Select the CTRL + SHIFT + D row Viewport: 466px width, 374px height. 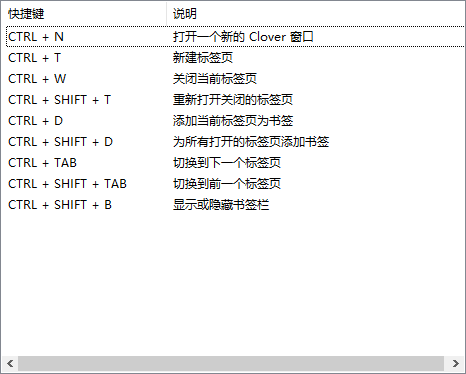(235, 142)
